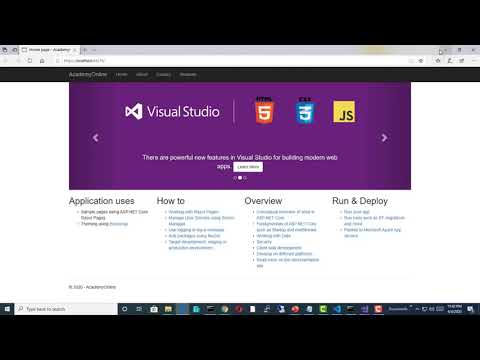Screen dimensions: 480x360
Task: Open the Target development, staging link
Action: 197,245
